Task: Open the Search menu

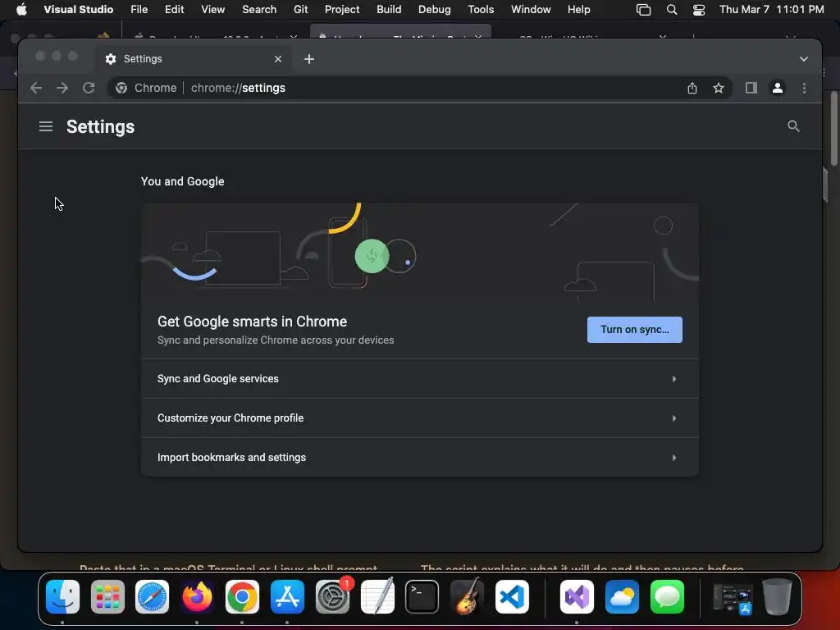Action: point(259,9)
